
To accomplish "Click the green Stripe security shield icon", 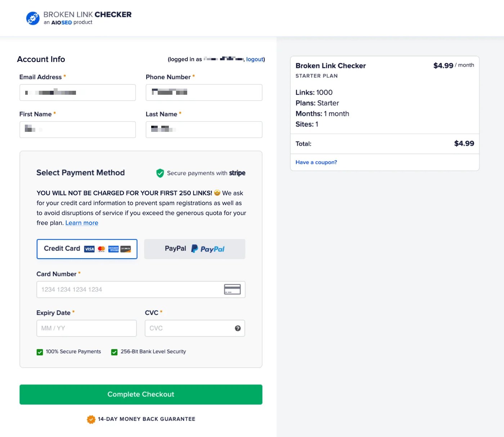I will (x=159, y=173).
